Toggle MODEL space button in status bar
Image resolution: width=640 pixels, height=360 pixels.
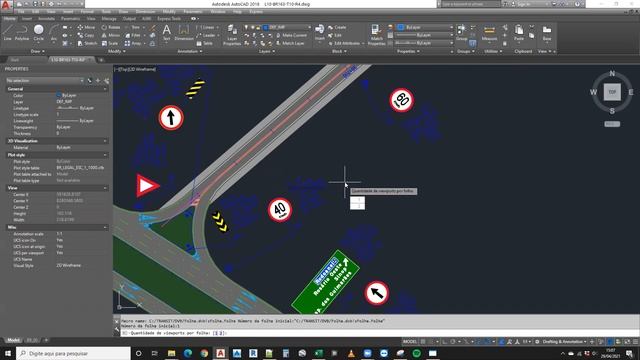(410, 342)
